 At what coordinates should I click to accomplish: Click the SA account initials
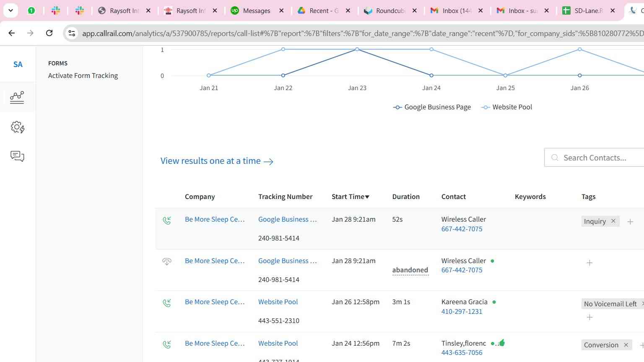pyautogui.click(x=18, y=64)
